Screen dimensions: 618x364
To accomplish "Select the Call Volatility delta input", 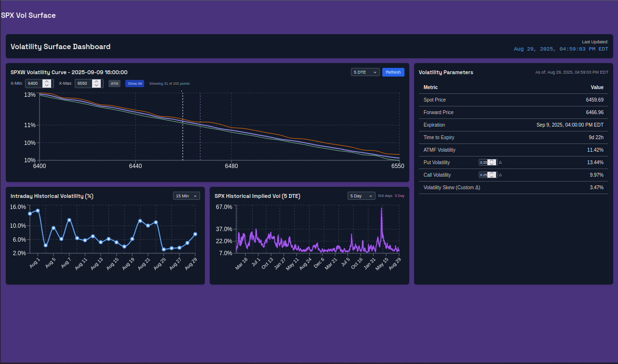I will 483,175.
